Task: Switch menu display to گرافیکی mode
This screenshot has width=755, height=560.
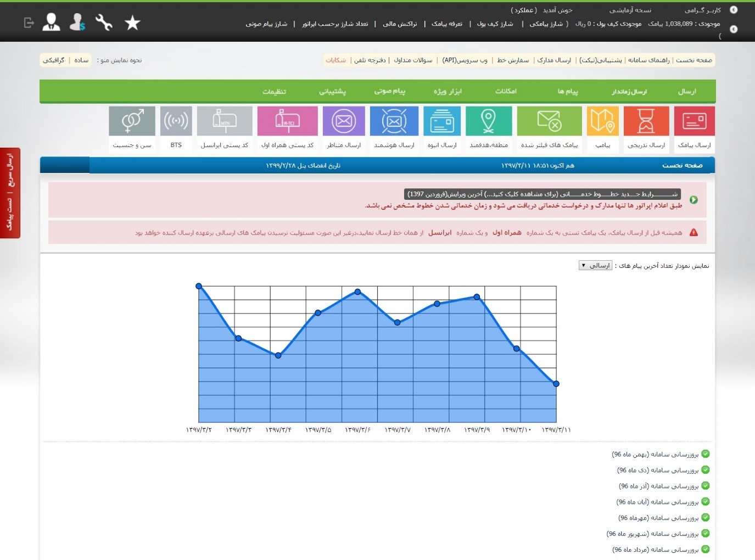Action: point(54,60)
